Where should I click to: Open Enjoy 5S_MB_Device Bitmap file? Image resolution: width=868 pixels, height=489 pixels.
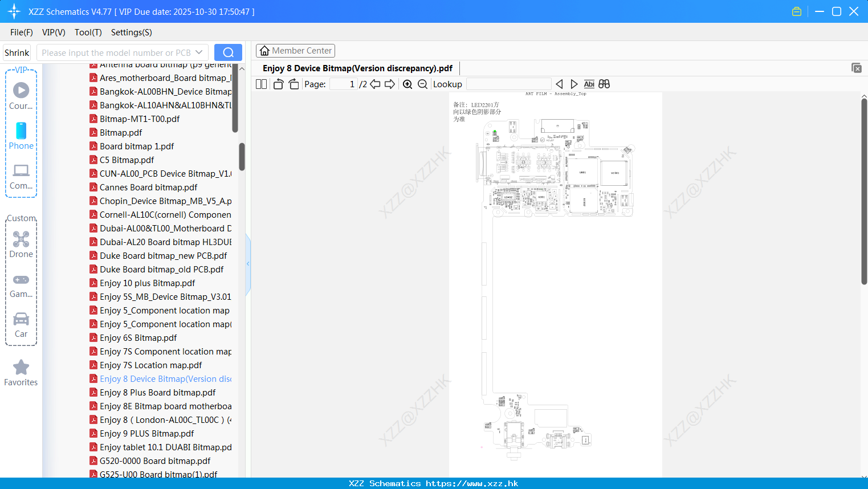click(160, 297)
